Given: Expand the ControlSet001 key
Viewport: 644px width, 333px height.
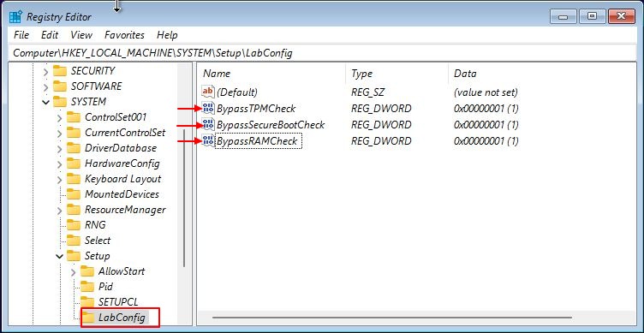Looking at the screenshot, I should click(x=60, y=118).
